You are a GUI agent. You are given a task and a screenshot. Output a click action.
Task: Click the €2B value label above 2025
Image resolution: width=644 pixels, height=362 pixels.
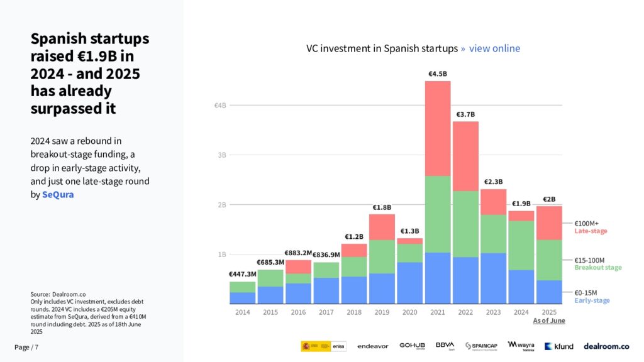click(x=549, y=199)
